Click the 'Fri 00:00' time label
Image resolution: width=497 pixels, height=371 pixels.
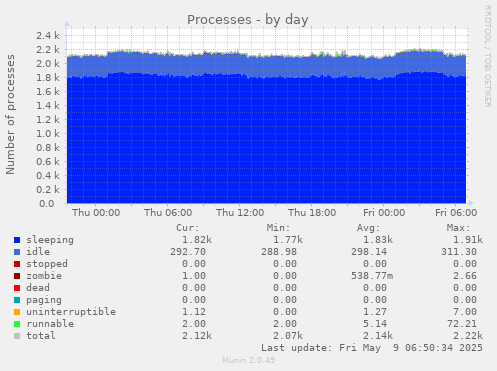[x=384, y=213]
